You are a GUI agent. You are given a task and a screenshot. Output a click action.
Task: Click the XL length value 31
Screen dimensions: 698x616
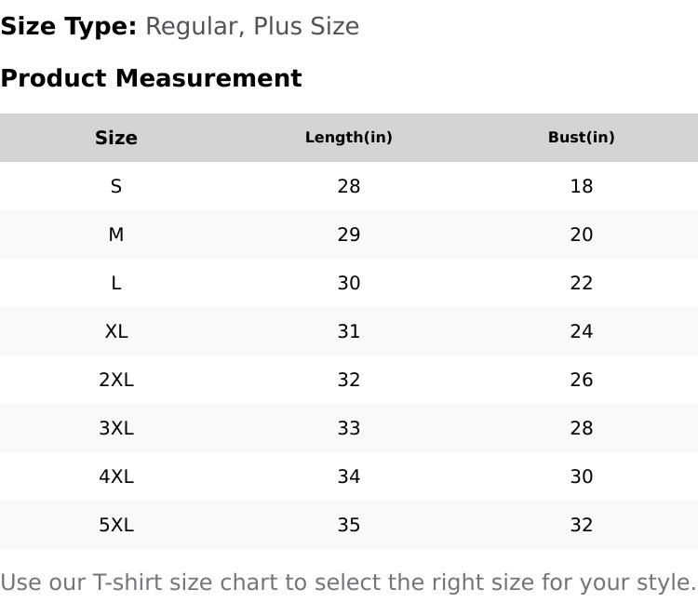pyautogui.click(x=349, y=331)
